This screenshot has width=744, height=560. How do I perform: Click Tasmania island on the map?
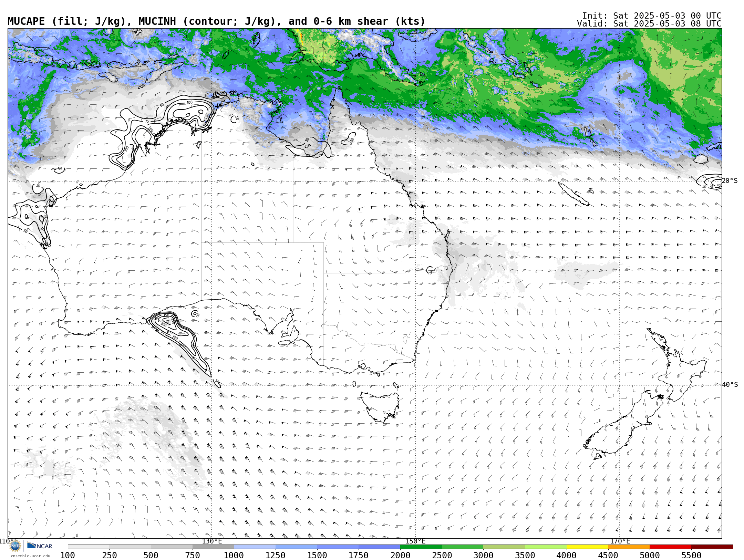pyautogui.click(x=381, y=406)
